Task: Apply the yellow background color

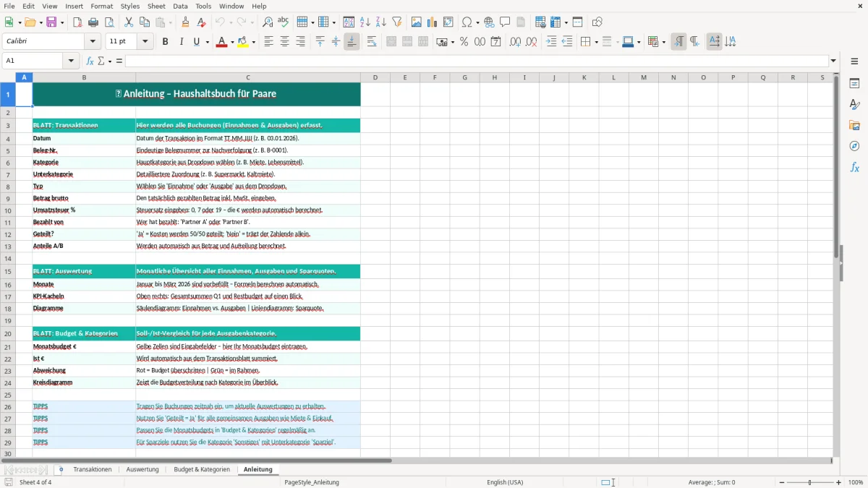Action: 243,42
